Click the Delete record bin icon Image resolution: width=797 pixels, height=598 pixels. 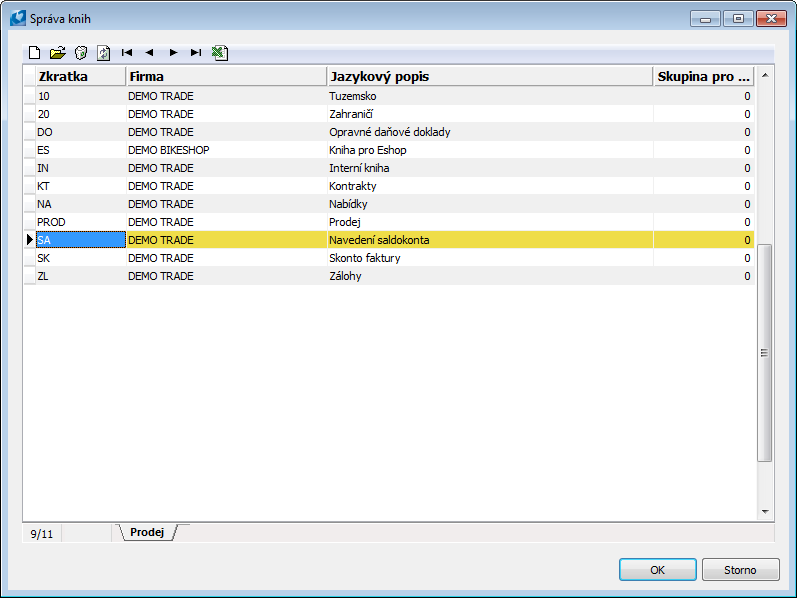click(x=81, y=52)
